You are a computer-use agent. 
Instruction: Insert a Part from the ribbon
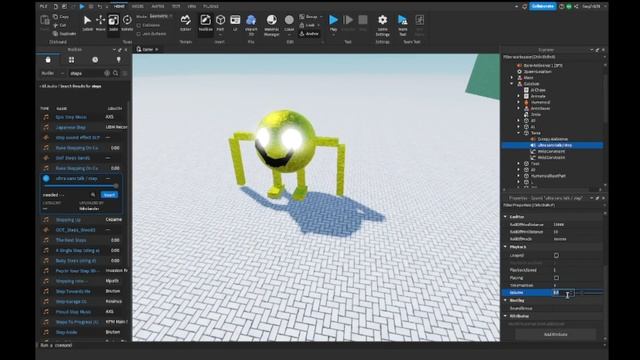(x=220, y=23)
